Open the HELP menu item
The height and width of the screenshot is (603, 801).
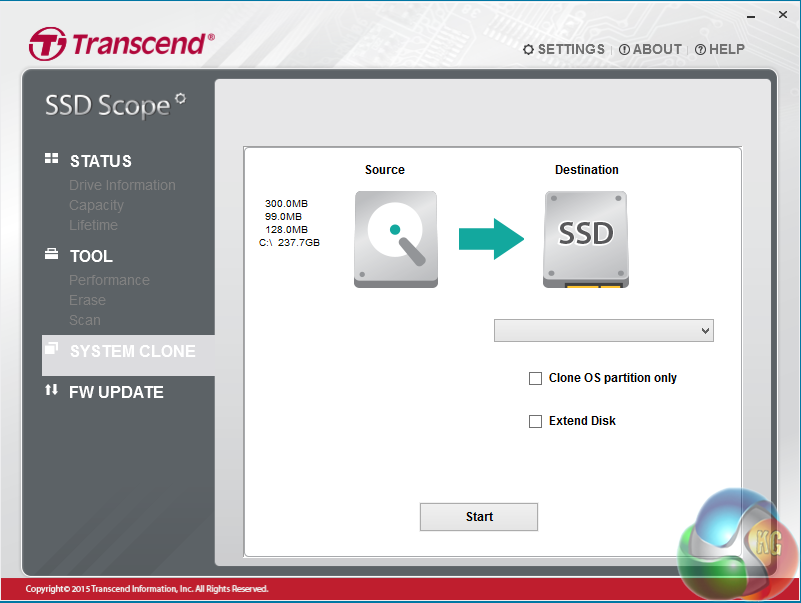719,49
